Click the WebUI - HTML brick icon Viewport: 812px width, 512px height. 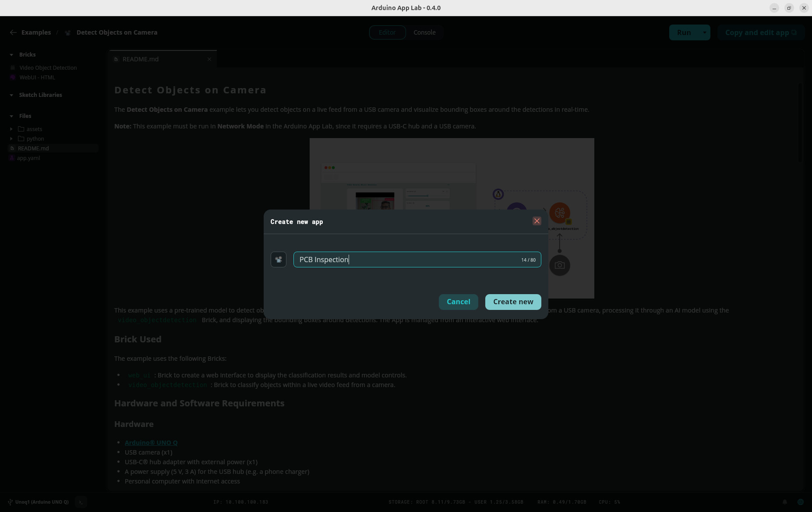click(x=13, y=77)
